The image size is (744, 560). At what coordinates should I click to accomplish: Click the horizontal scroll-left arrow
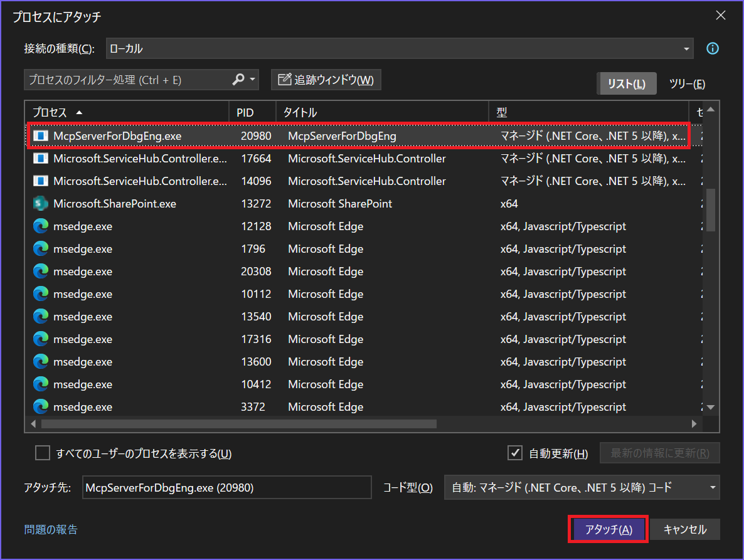[x=33, y=424]
